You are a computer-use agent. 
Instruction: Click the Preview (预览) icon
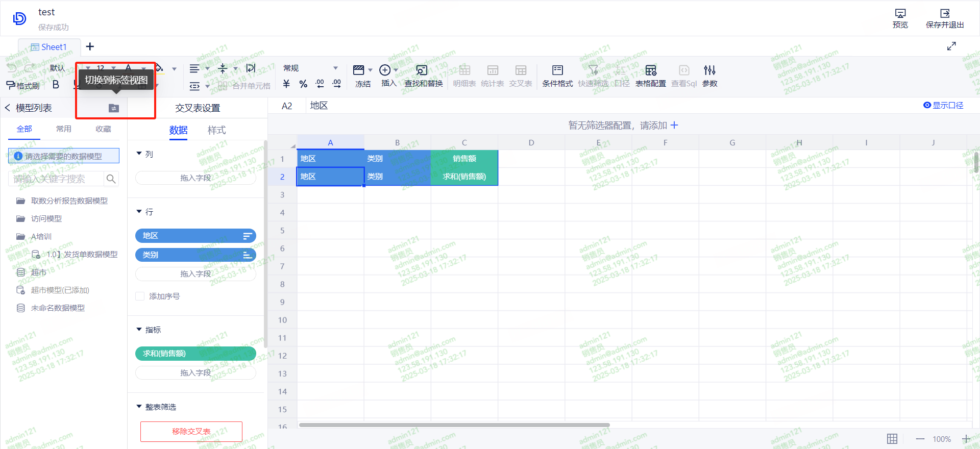point(900,18)
